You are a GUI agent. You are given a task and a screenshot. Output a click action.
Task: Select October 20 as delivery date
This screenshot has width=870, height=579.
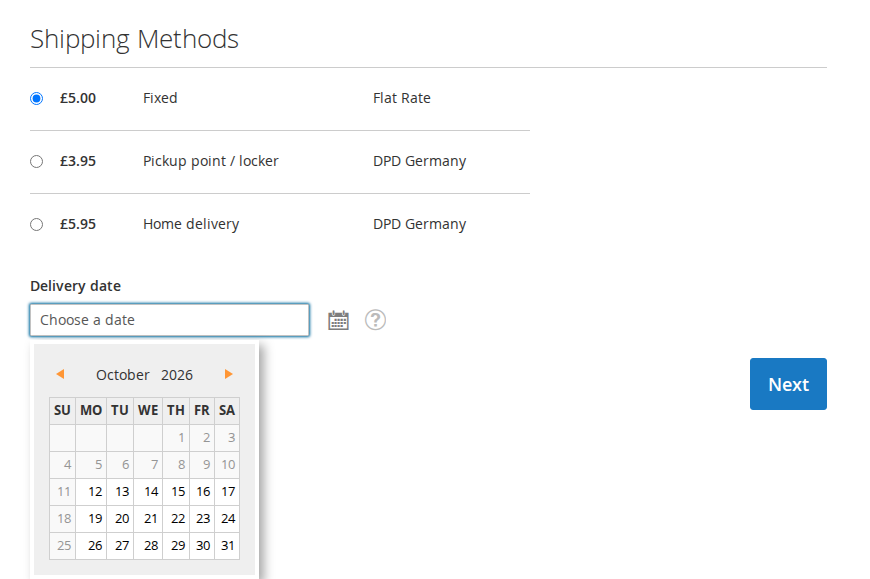[120, 519]
